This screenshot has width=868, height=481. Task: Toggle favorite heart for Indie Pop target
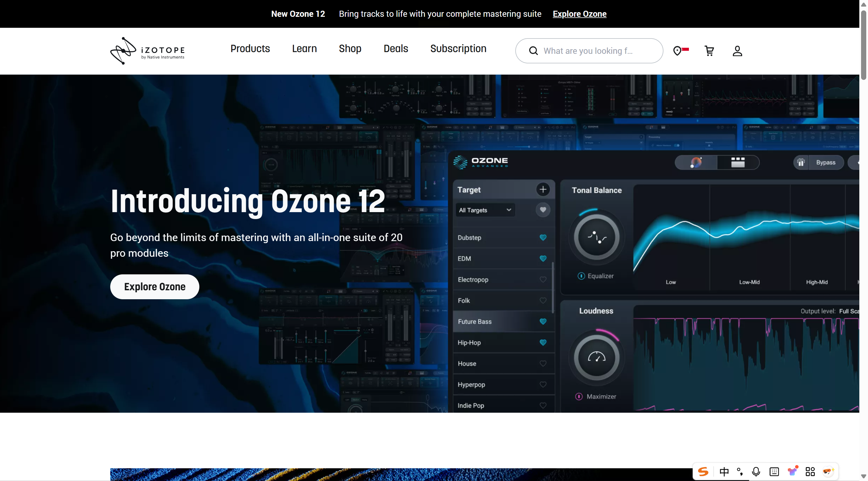pos(543,405)
